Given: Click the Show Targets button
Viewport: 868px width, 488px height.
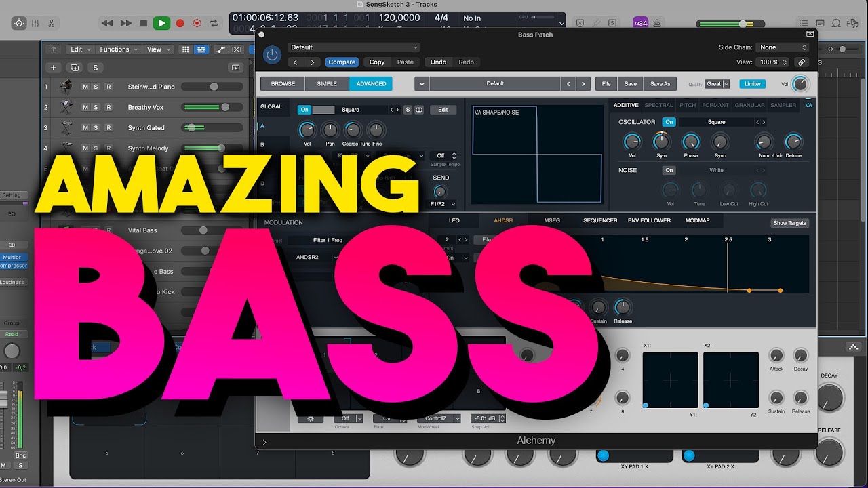Looking at the screenshot, I should (x=790, y=223).
